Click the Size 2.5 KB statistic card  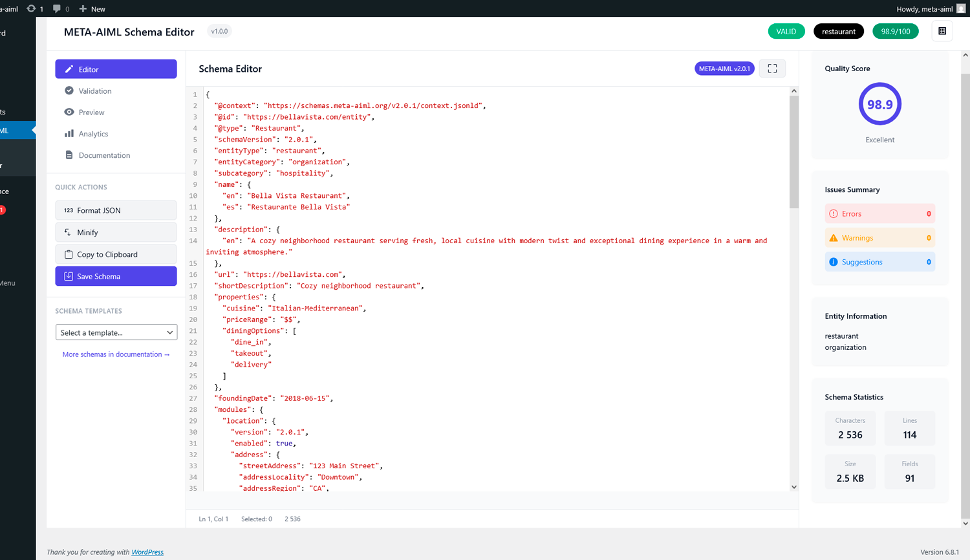pos(850,472)
